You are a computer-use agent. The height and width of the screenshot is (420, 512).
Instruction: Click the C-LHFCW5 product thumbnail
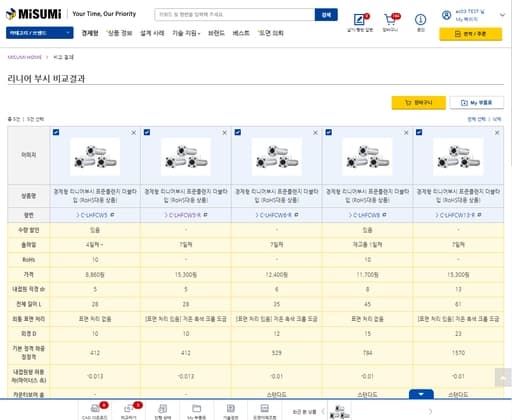pos(95,156)
